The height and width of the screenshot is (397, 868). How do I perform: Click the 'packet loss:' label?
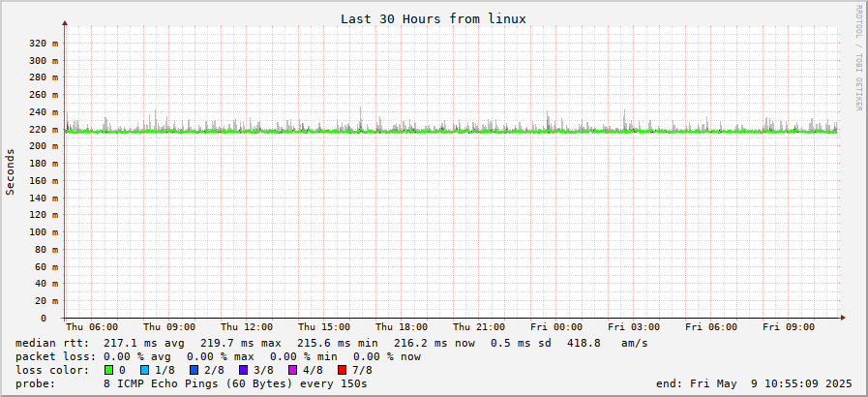point(55,356)
